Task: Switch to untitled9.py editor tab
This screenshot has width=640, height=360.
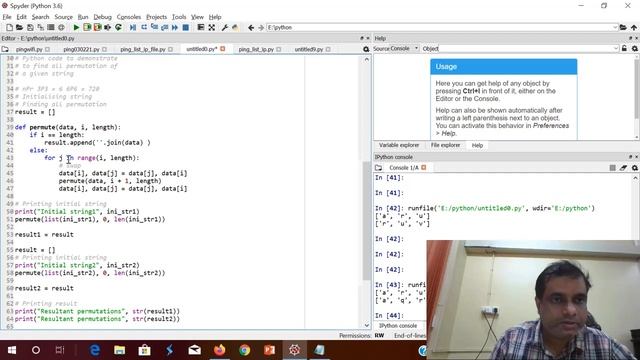Action: tap(309, 49)
